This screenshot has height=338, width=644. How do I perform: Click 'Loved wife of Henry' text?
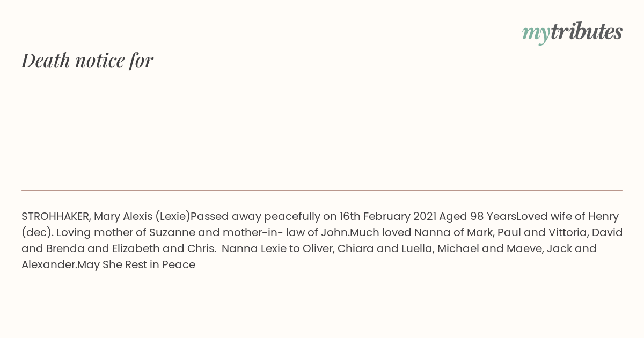[567, 217]
